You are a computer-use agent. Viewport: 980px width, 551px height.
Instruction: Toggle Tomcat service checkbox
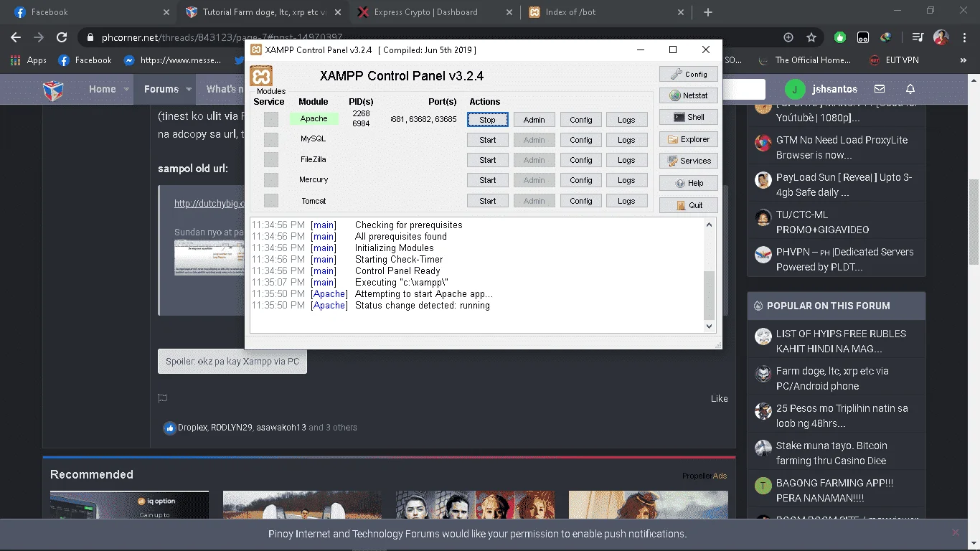[270, 201]
